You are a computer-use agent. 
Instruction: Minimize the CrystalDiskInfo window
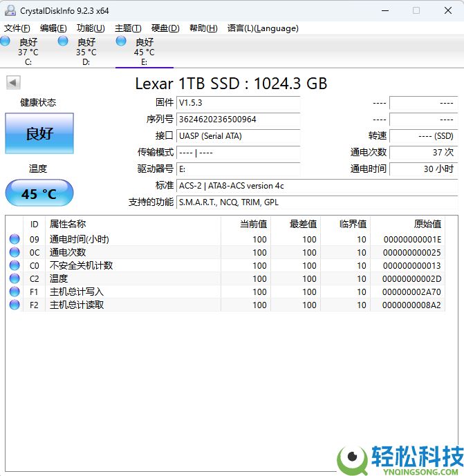coord(385,10)
